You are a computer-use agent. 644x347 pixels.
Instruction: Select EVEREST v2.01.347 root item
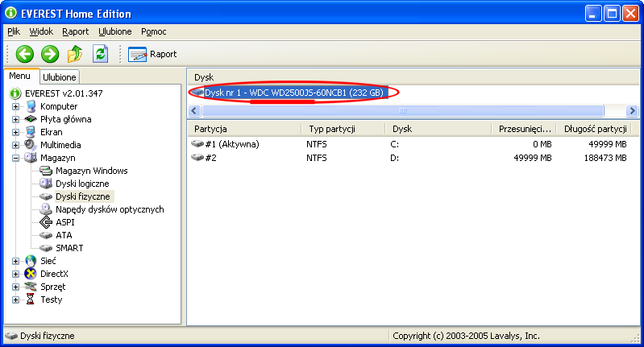(x=64, y=93)
